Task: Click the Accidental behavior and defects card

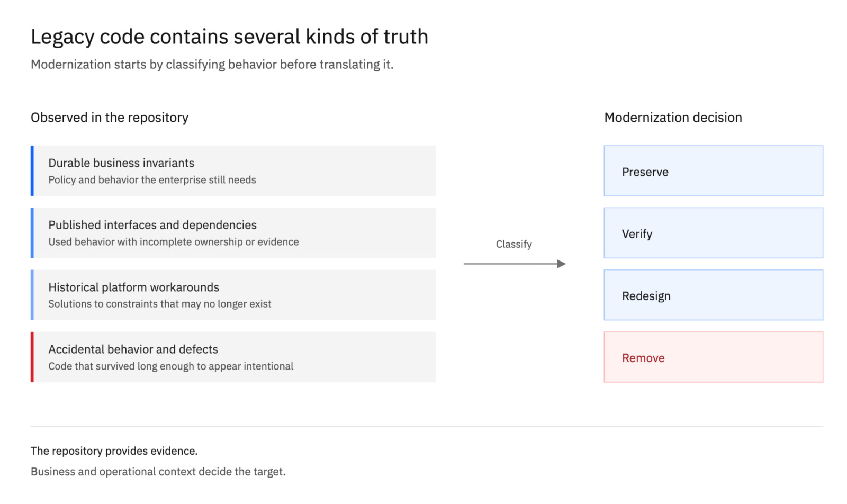Action: click(233, 357)
